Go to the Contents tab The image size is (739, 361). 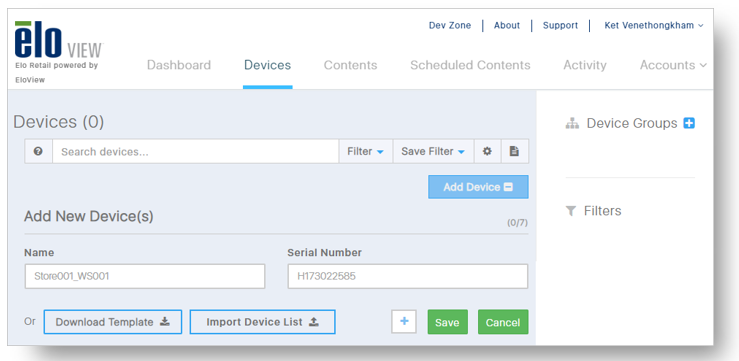pos(350,65)
